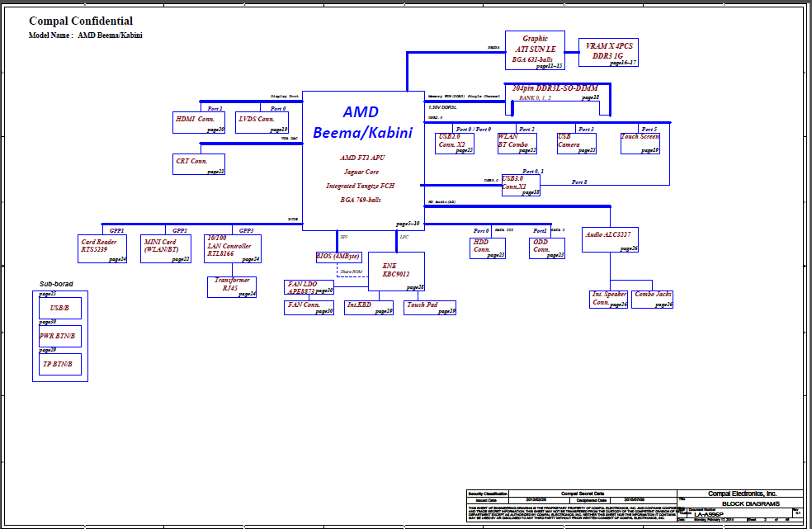Click the 'AMD FT3 APU' text
This screenshot has width=812, height=529.
[362, 158]
